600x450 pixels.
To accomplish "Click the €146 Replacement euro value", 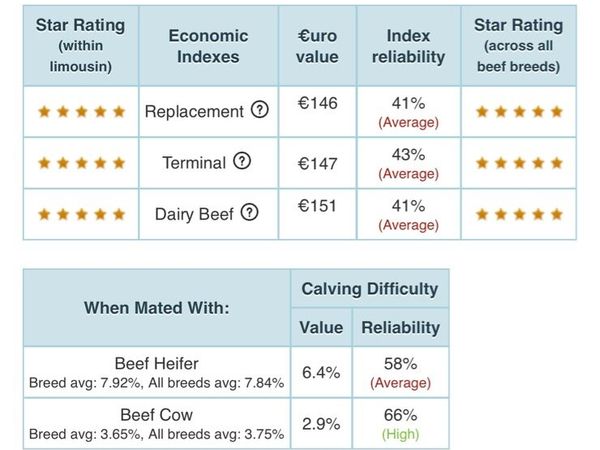I will (318, 103).
